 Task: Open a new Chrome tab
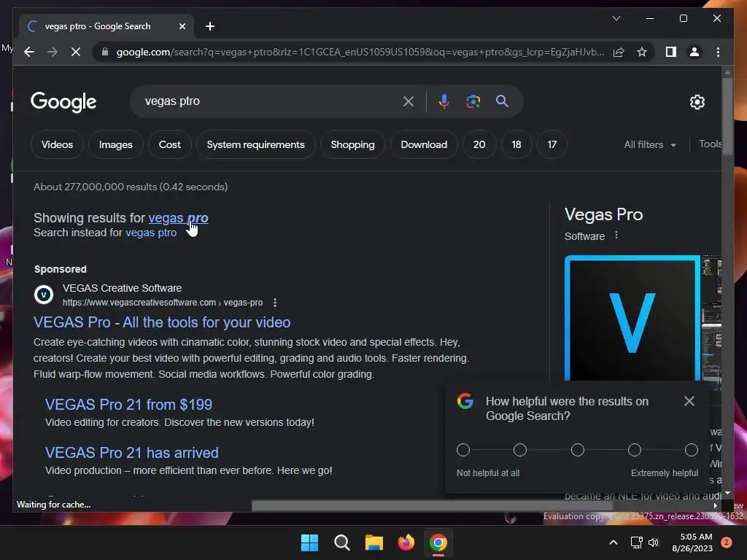[x=210, y=26]
